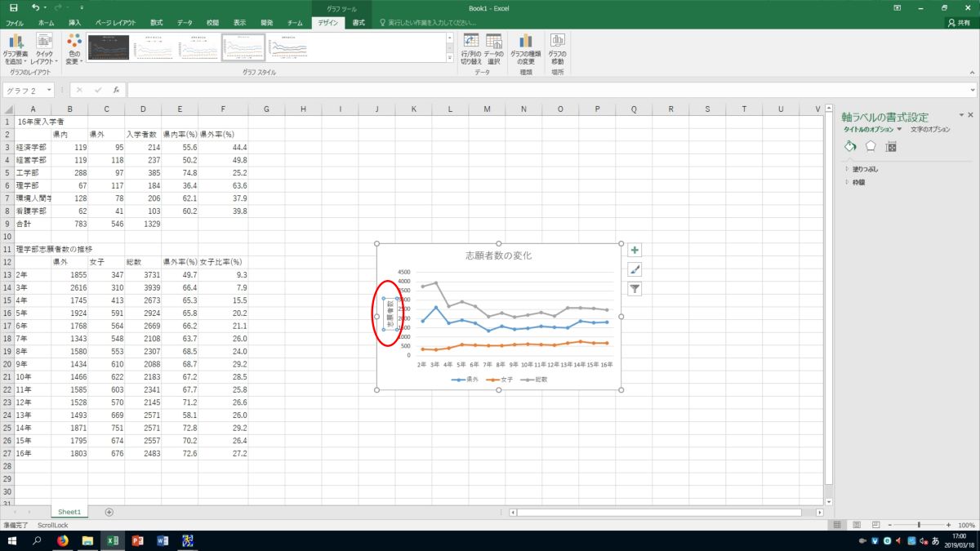Open the Name Box dropdown
The image size is (980, 551).
pos(50,90)
